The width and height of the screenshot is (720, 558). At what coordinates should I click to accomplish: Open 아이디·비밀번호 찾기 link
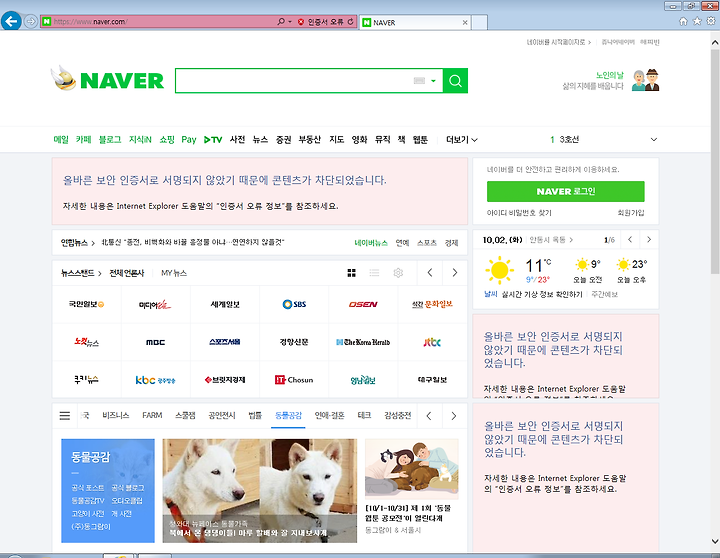coord(519,213)
